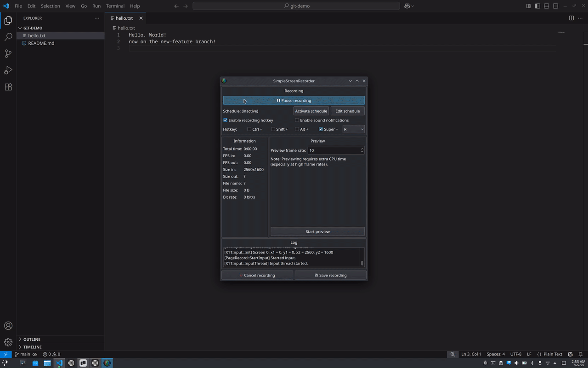The image size is (588, 368).
Task: Click the Go Back arrow in title bar
Action: [x=176, y=6]
